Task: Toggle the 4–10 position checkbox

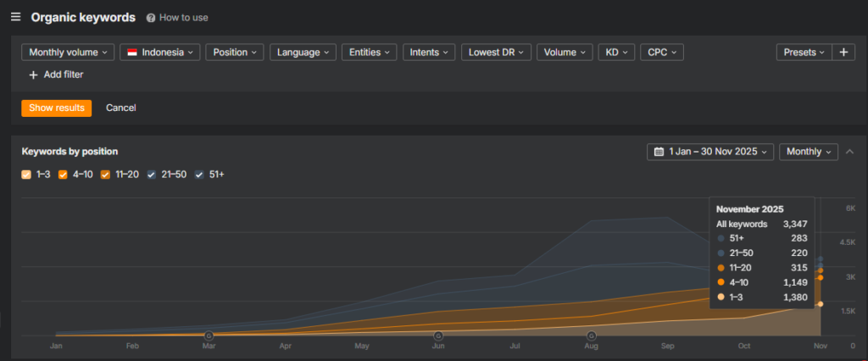Action: 64,175
